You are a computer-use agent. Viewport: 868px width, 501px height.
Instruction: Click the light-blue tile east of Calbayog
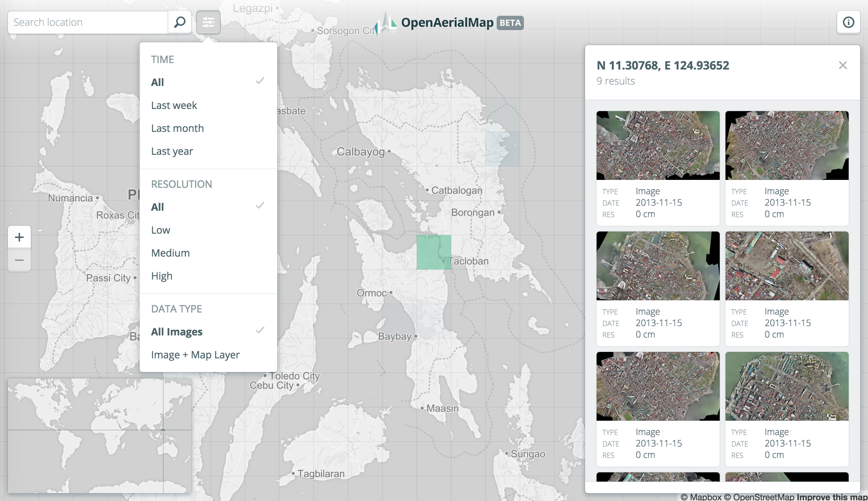[502, 149]
